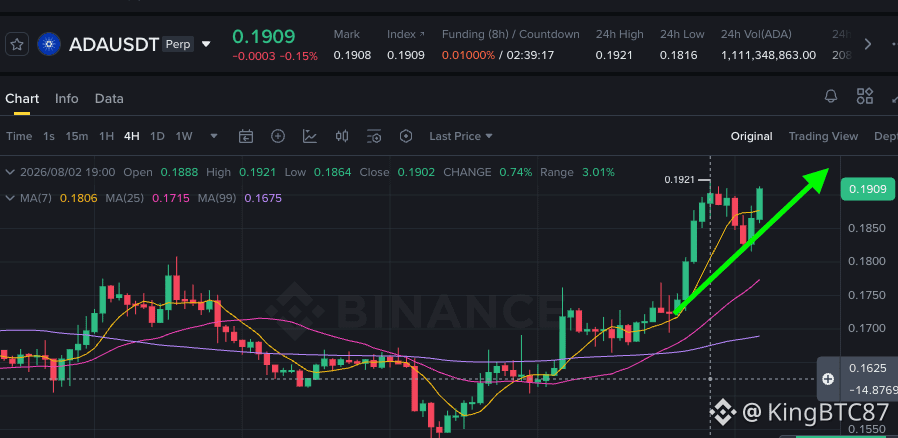The width and height of the screenshot is (898, 438).
Task: Click the Perp contract tag
Action: point(178,44)
